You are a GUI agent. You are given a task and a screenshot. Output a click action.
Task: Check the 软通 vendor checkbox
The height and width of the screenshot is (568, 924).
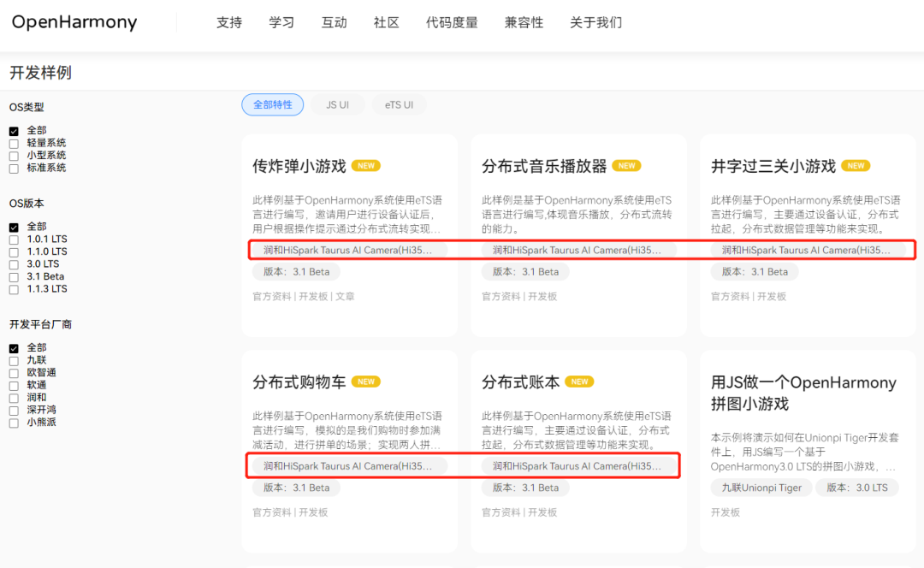(x=14, y=385)
